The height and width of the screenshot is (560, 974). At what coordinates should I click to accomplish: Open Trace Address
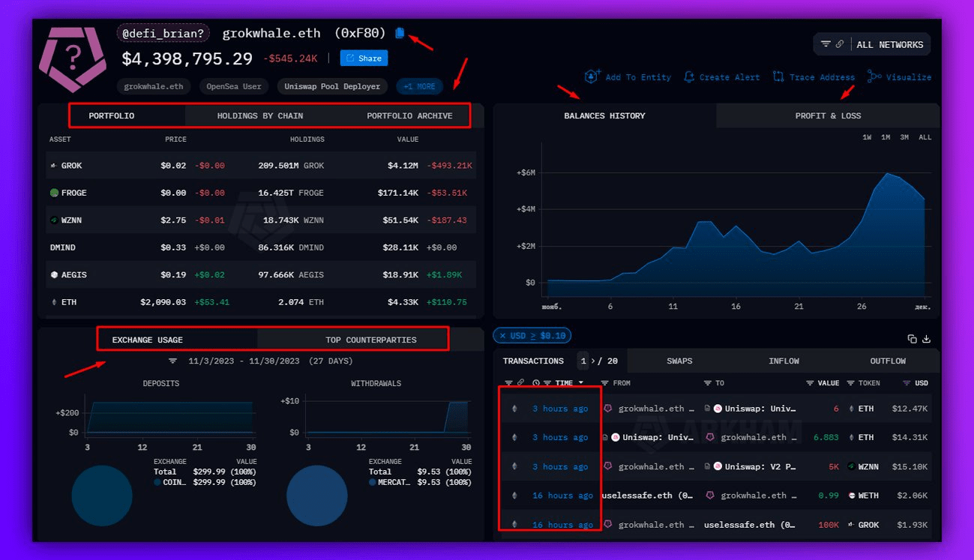point(813,76)
